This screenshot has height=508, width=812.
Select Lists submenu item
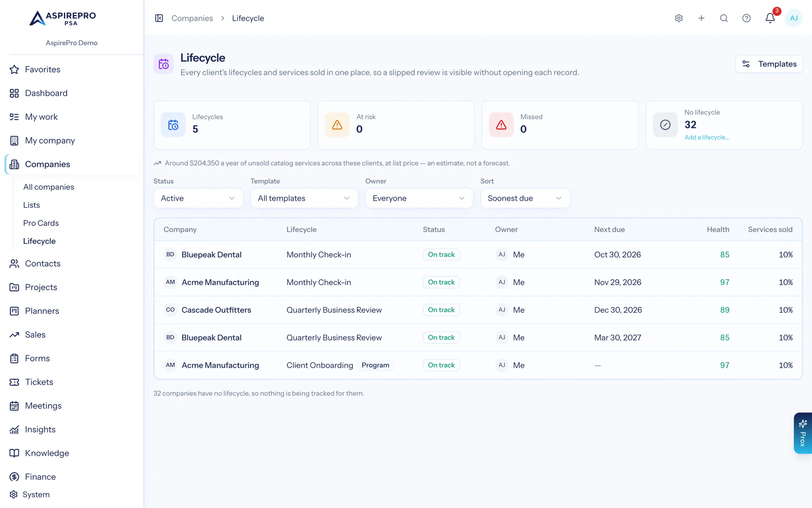pyautogui.click(x=32, y=205)
